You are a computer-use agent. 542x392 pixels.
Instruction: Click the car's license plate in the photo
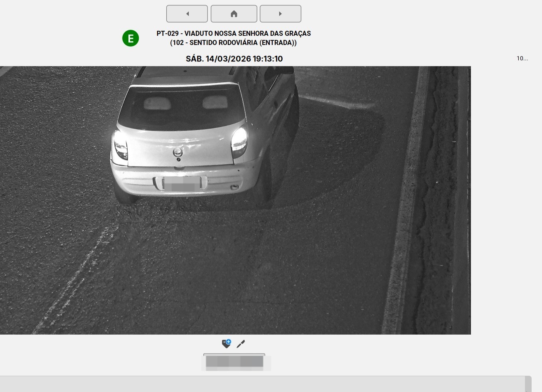pos(181,183)
